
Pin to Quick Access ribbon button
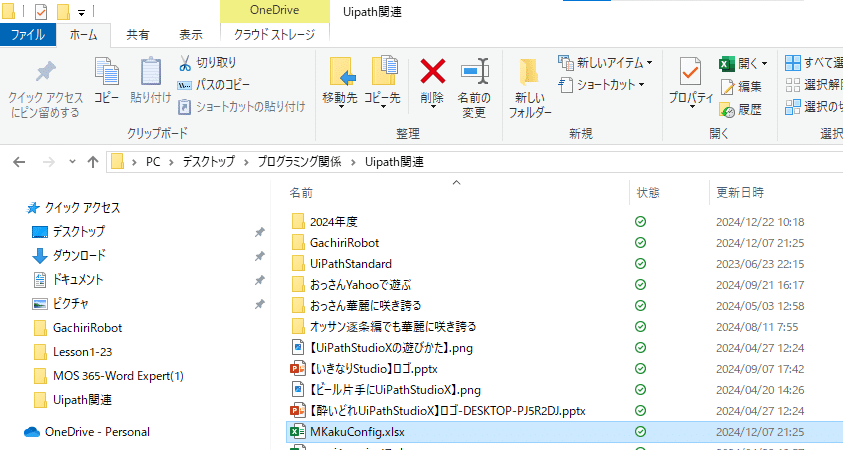46,89
